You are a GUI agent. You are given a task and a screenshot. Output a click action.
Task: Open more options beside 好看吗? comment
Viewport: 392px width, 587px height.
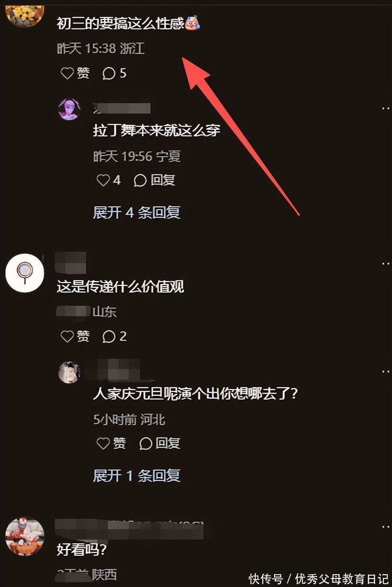(x=386, y=527)
